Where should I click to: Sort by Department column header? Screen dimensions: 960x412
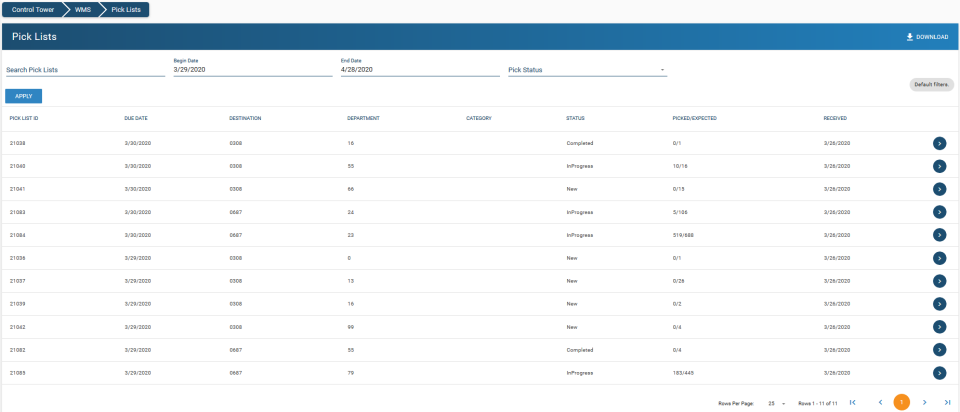pos(364,118)
